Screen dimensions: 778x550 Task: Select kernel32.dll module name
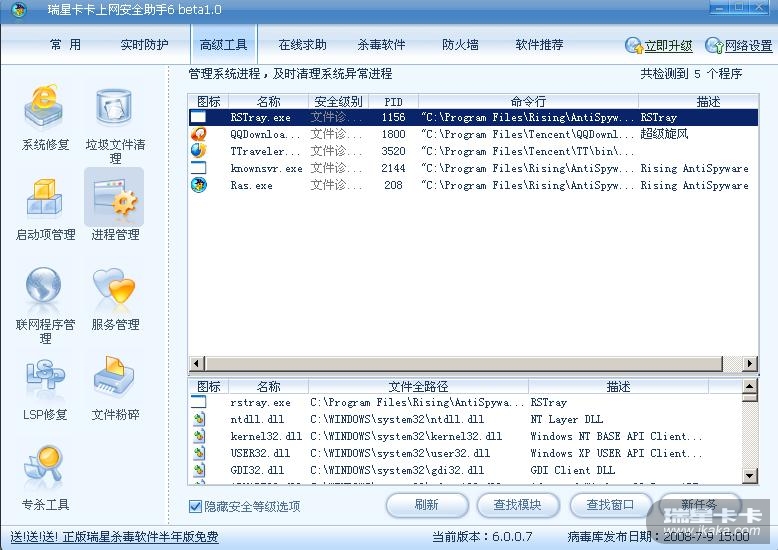266,436
